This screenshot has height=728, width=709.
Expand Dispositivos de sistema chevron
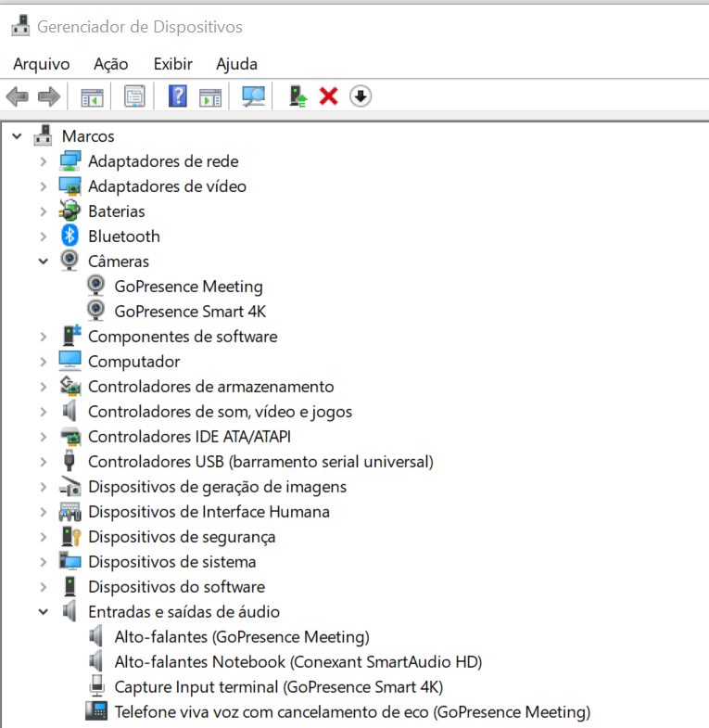44,562
